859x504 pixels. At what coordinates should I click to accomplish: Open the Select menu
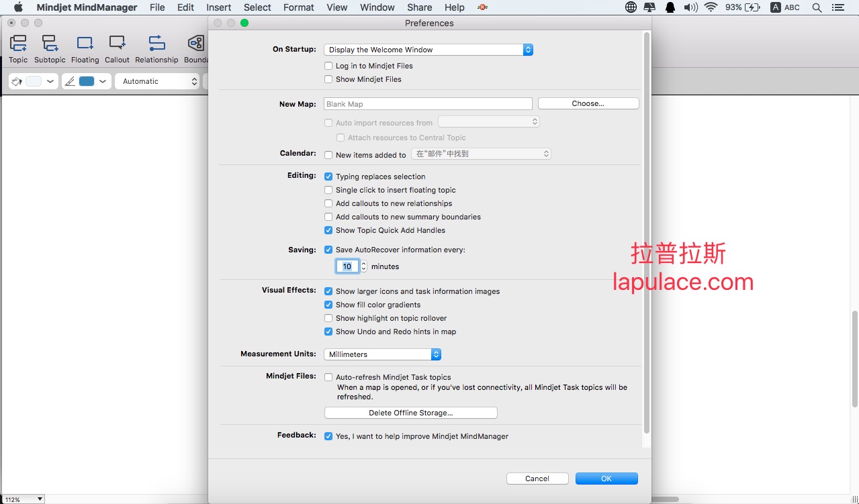257,7
